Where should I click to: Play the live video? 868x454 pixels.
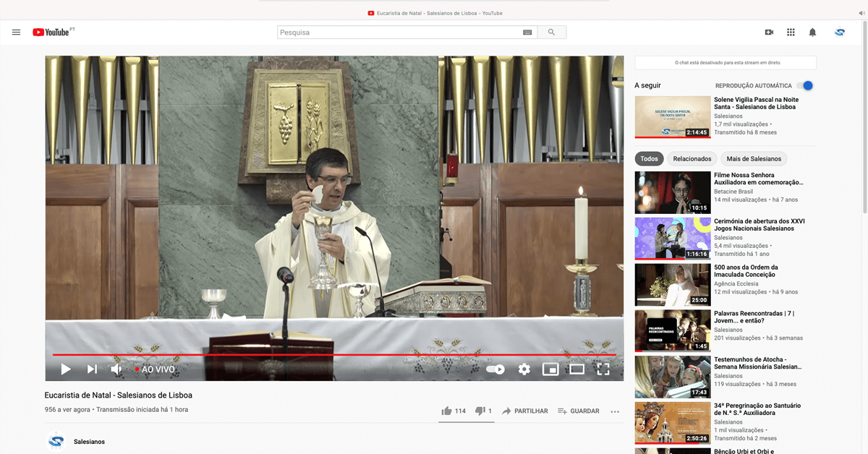[66, 369]
